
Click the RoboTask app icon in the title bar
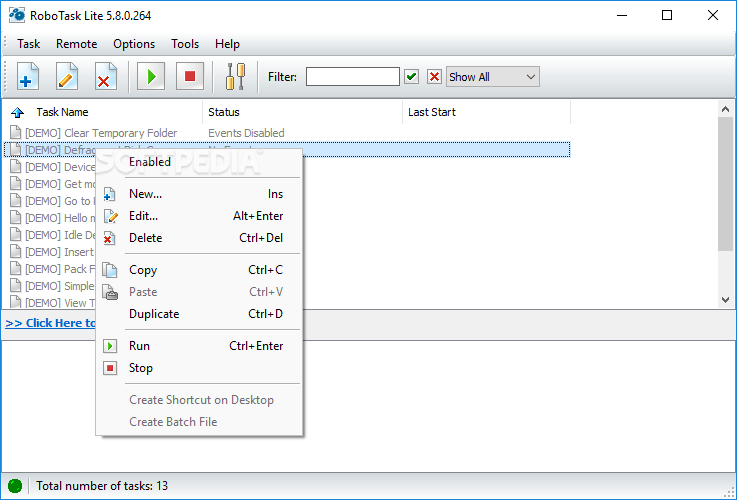pos(16,15)
